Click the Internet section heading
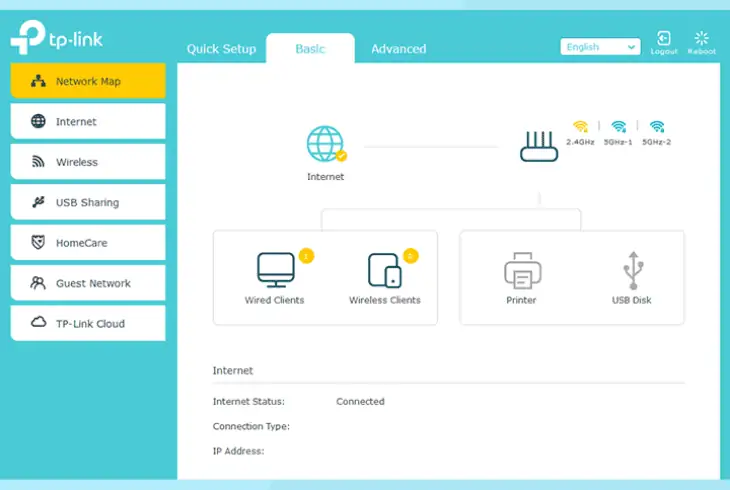The image size is (730, 490). click(x=233, y=370)
